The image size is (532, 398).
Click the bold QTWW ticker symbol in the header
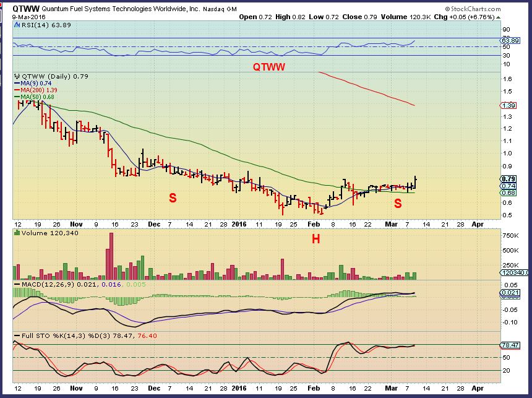click(x=26, y=9)
